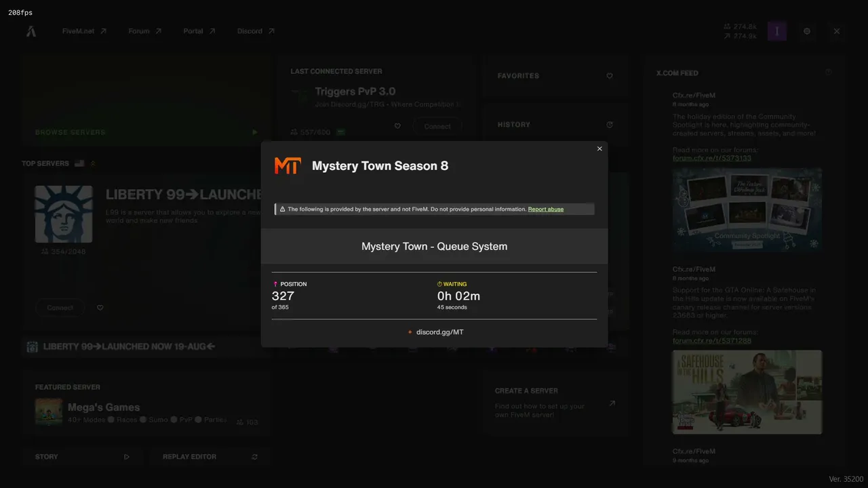Screen dimensions: 868x488
Task: Click the discord.gg/MT text
Action: click(x=440, y=332)
